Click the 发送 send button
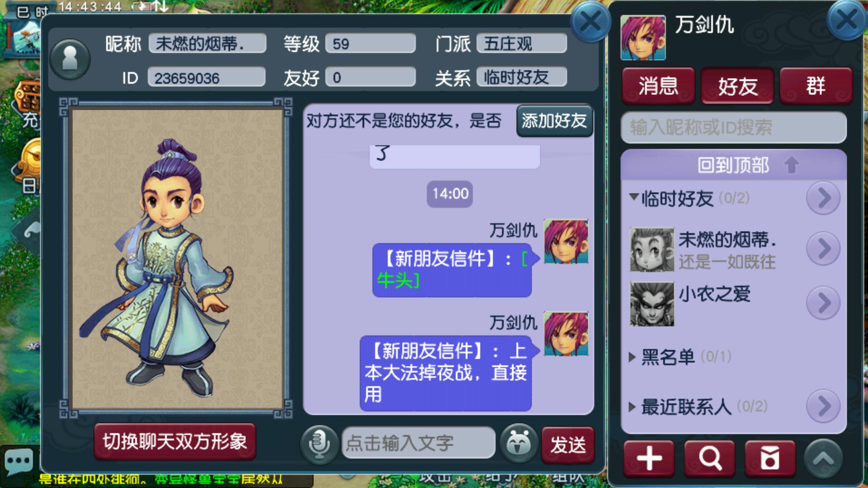868x488 pixels. point(568,445)
